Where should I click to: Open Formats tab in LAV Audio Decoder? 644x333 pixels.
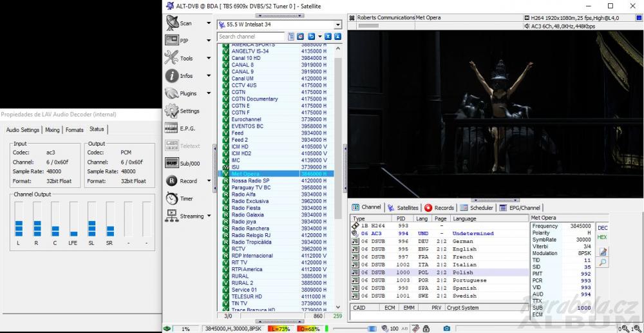click(74, 129)
